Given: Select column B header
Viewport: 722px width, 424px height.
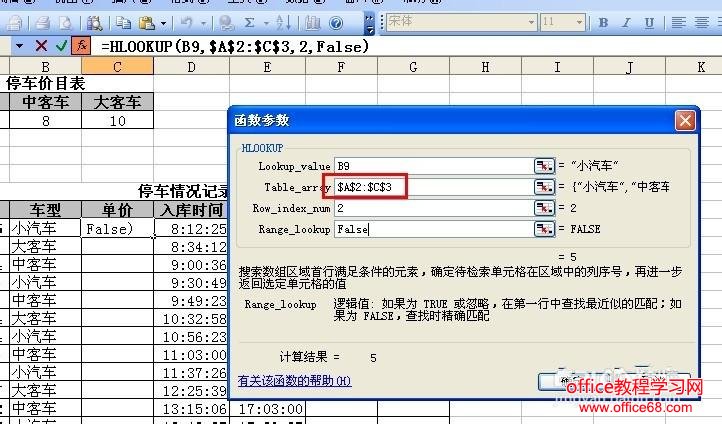Looking at the screenshot, I should coord(46,67).
